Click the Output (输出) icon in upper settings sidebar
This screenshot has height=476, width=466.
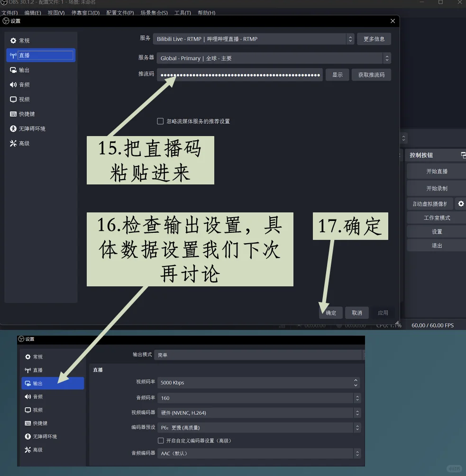click(13, 70)
